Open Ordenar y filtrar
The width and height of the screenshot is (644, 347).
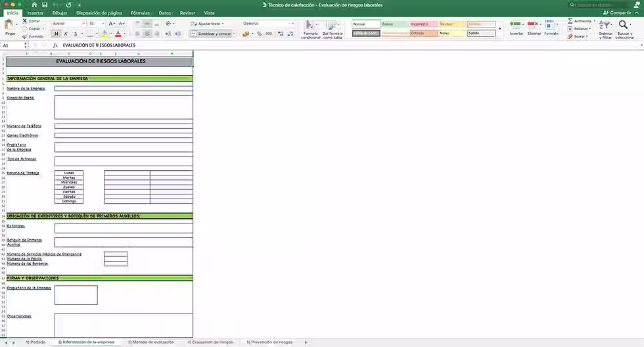605,30
